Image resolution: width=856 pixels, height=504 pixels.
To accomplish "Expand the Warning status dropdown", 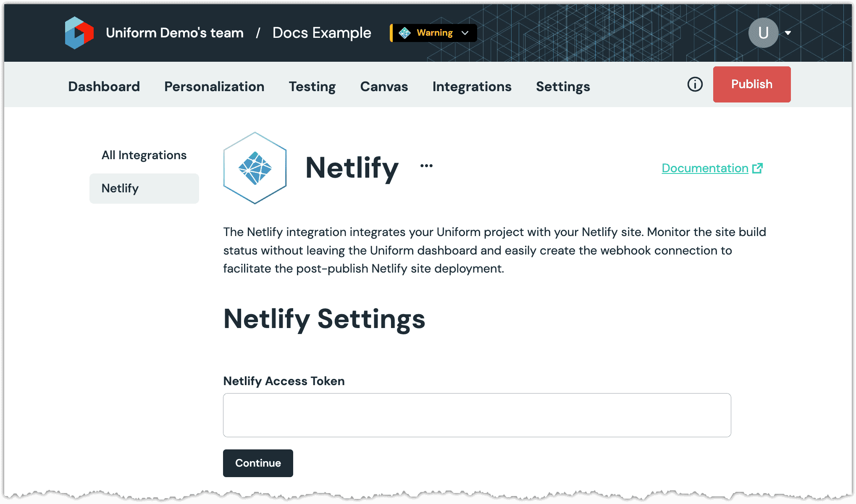I will pos(433,33).
